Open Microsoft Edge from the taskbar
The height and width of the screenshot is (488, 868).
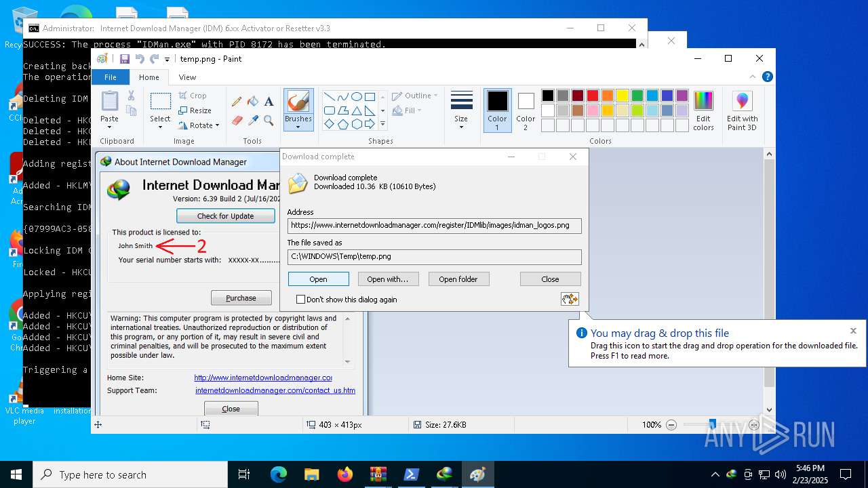pyautogui.click(x=279, y=474)
